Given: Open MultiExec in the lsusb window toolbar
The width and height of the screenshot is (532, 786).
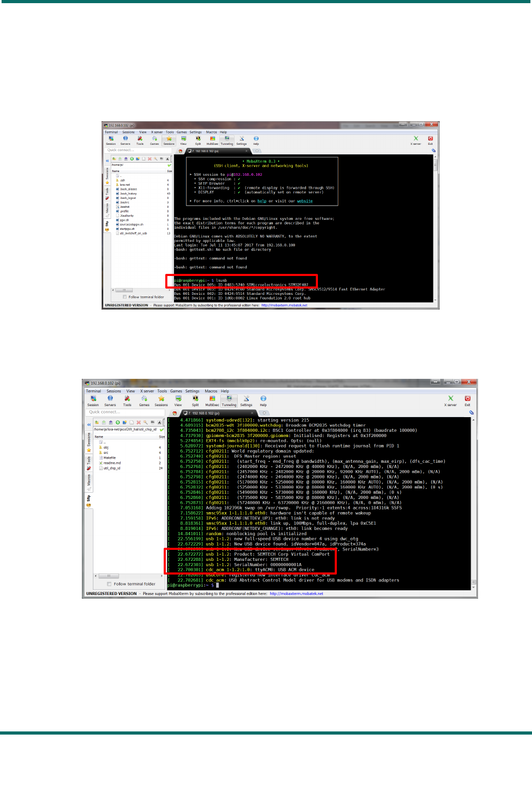Looking at the screenshot, I should [212, 140].
